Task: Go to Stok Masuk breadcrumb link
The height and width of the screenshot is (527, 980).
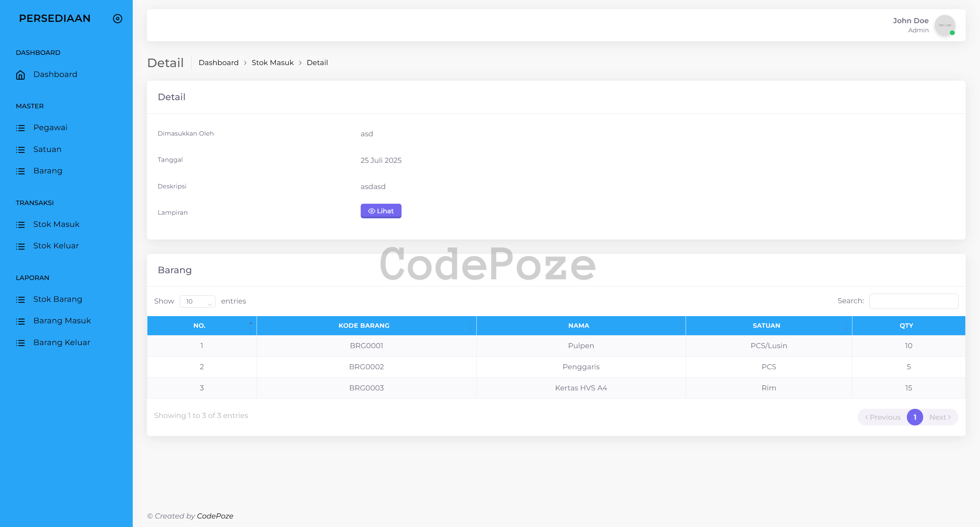Action: [x=272, y=63]
